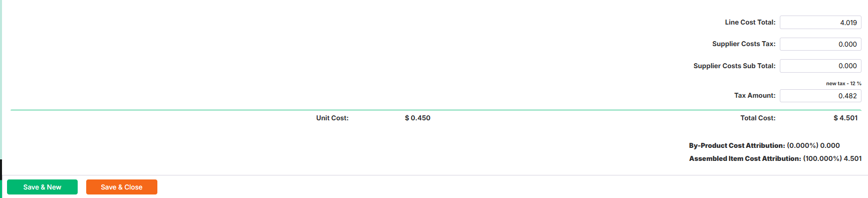Select the $ 4.501 total cost value
868x198 pixels.
point(845,118)
